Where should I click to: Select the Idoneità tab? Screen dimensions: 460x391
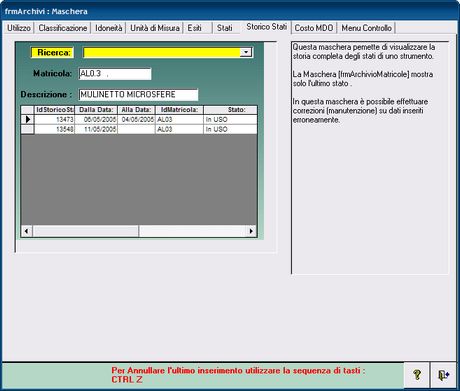109,28
